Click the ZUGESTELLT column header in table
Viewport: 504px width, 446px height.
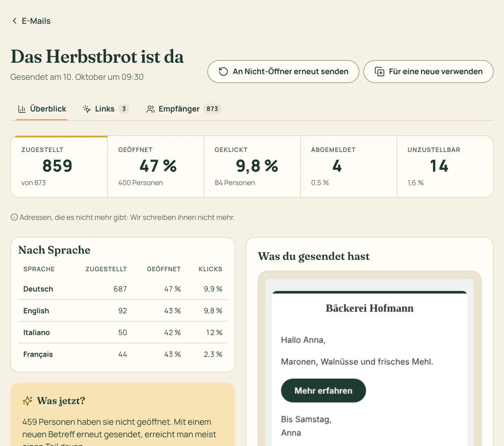pos(106,269)
